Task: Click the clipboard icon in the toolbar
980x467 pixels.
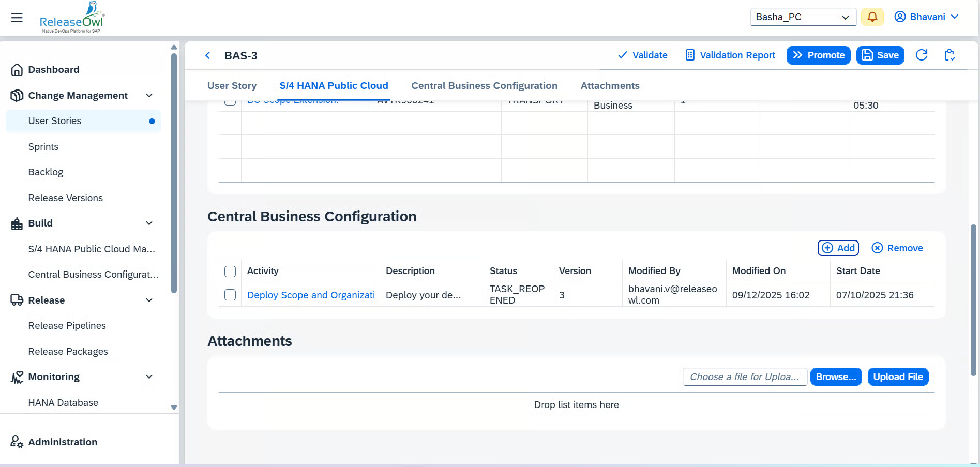Action: click(x=949, y=55)
